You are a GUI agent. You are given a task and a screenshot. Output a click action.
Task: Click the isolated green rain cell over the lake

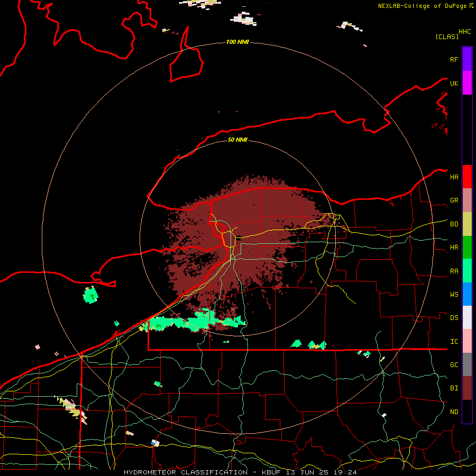click(x=90, y=295)
